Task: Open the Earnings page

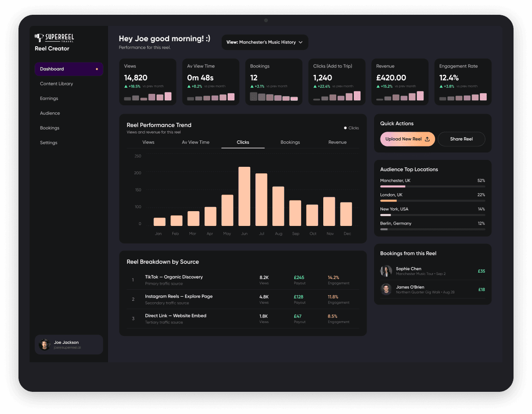Action: point(49,98)
